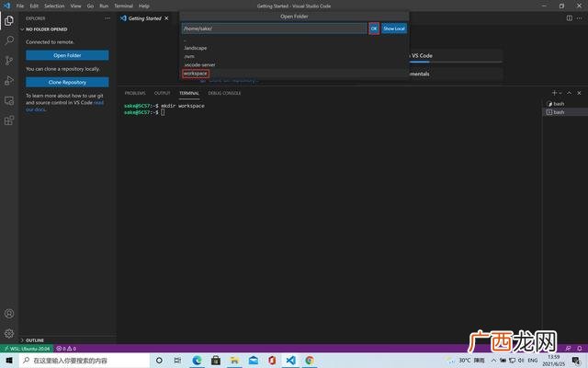Open the Go menu
Image resolution: width=588 pixels, height=368 pixels.
pos(90,6)
